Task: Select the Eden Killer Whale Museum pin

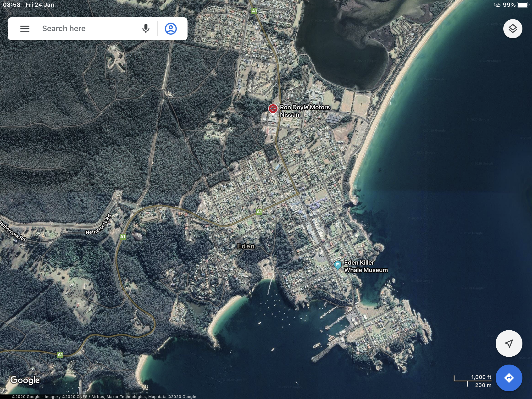Action: 338,265
